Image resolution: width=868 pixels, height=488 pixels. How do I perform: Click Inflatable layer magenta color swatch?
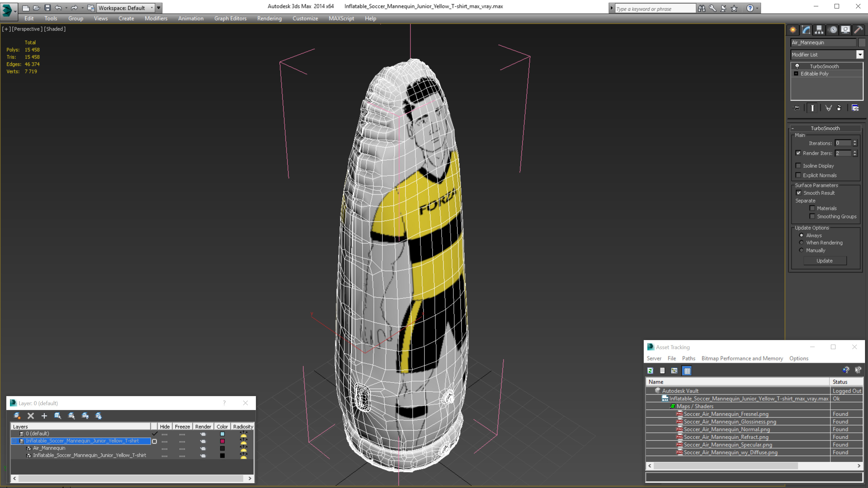[222, 441]
